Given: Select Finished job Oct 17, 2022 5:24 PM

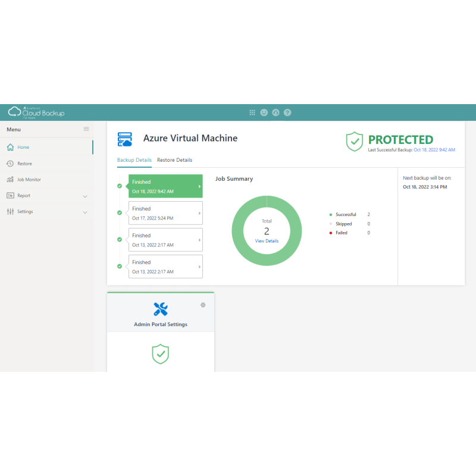Looking at the screenshot, I should click(165, 213).
